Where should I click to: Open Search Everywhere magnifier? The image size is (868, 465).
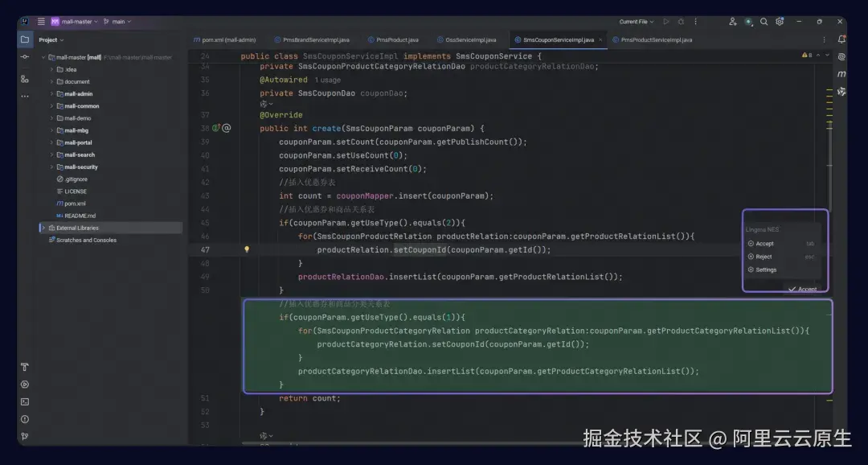pyautogui.click(x=764, y=22)
